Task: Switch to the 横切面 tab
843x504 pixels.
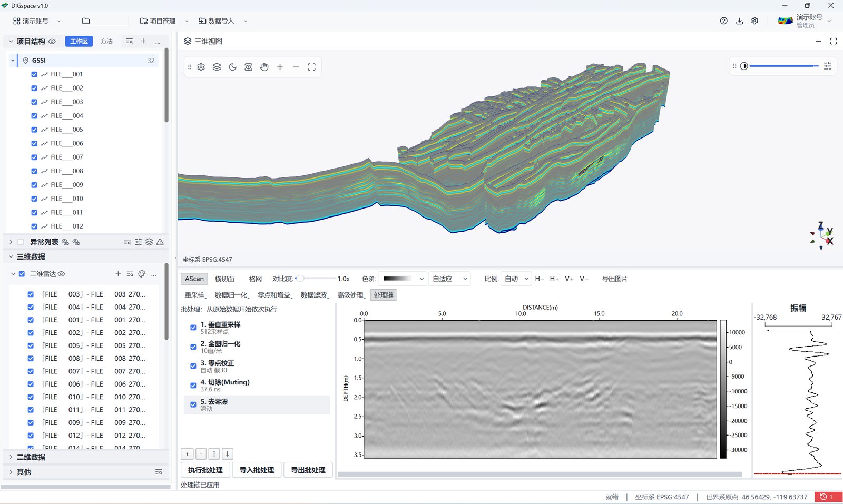Action: 224,279
